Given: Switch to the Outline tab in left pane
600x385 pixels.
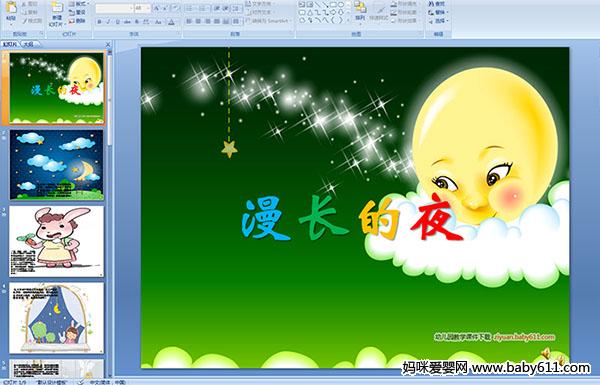Looking at the screenshot, I should coord(27,44).
